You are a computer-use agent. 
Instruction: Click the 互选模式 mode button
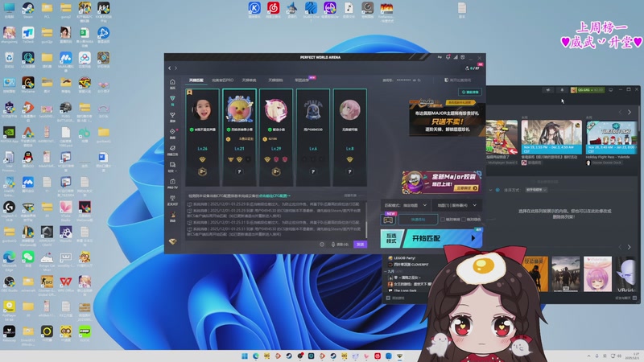[x=391, y=238]
